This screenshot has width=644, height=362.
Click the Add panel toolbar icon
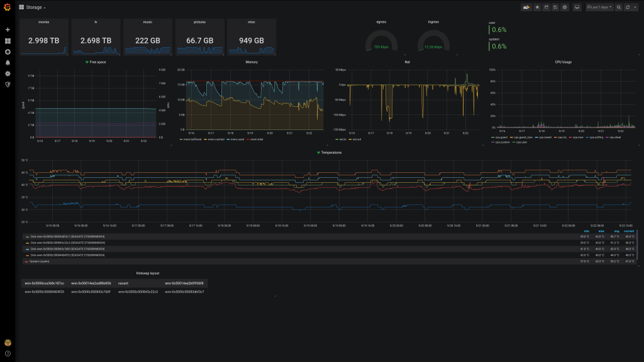(526, 7)
